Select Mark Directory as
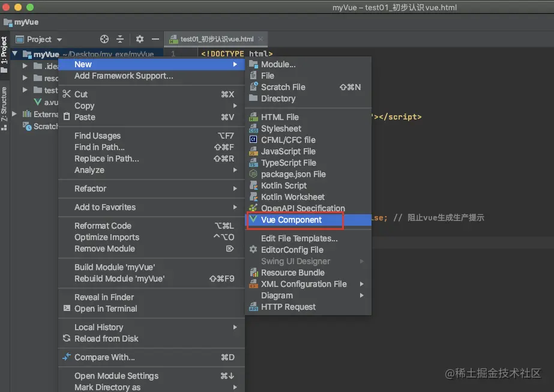The image size is (554, 392). coord(152,387)
